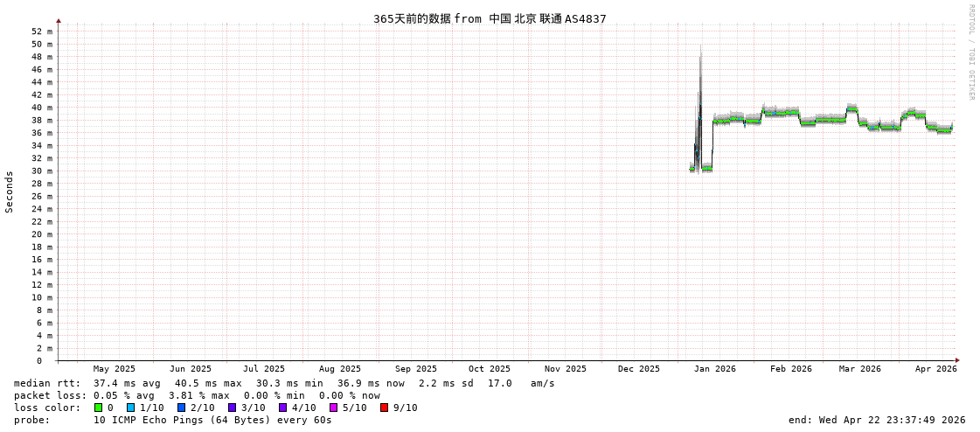Click the magenta 5/10 loss swatch

coord(333,408)
